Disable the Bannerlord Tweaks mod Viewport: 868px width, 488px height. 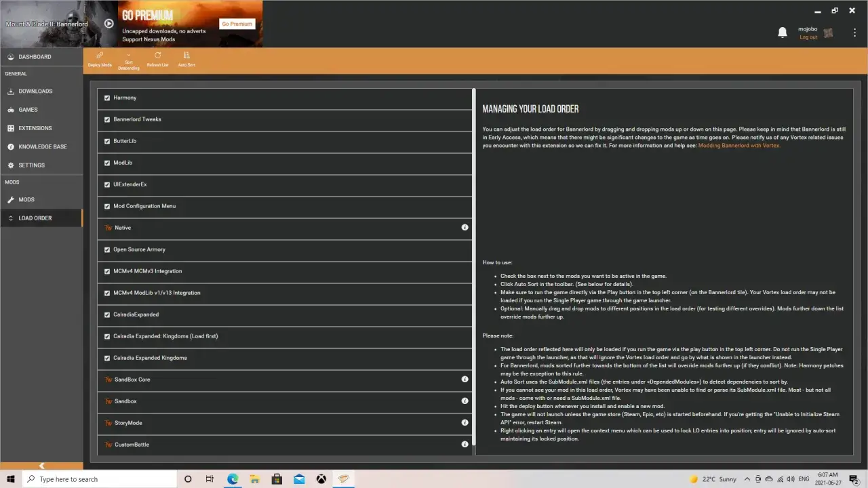(107, 119)
